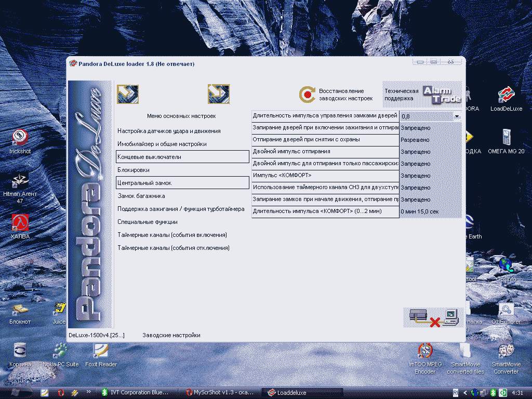Click the device connection status icon
Image resolution: width=532 pixels, height=399 pixels.
pyautogui.click(x=433, y=317)
